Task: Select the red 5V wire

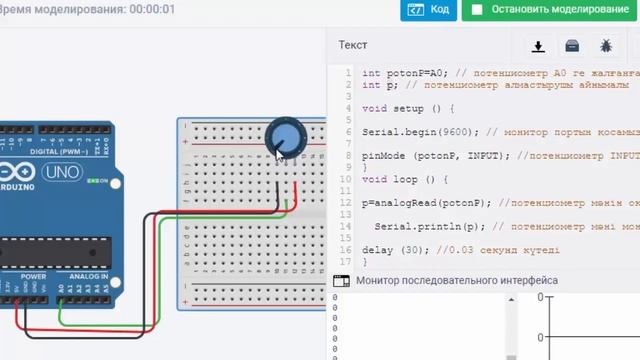Action: 155,269
